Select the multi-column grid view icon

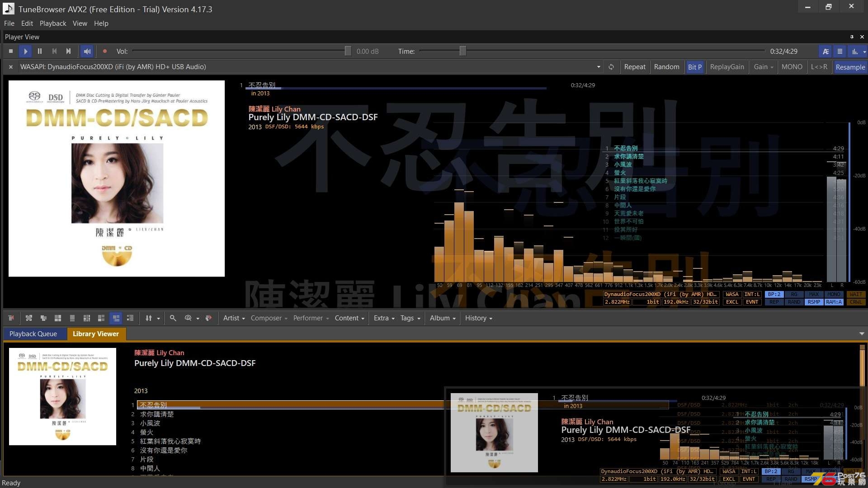pyautogui.click(x=87, y=318)
